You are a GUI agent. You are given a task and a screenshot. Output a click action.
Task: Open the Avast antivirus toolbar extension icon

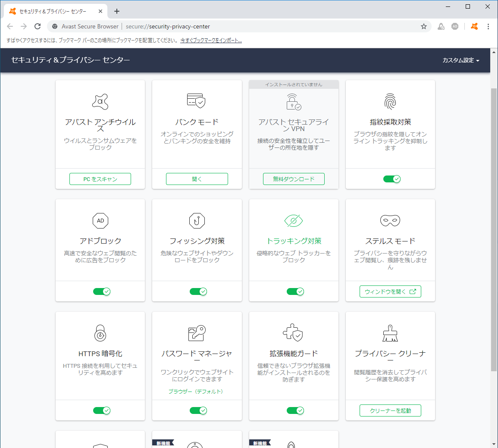coord(441,26)
